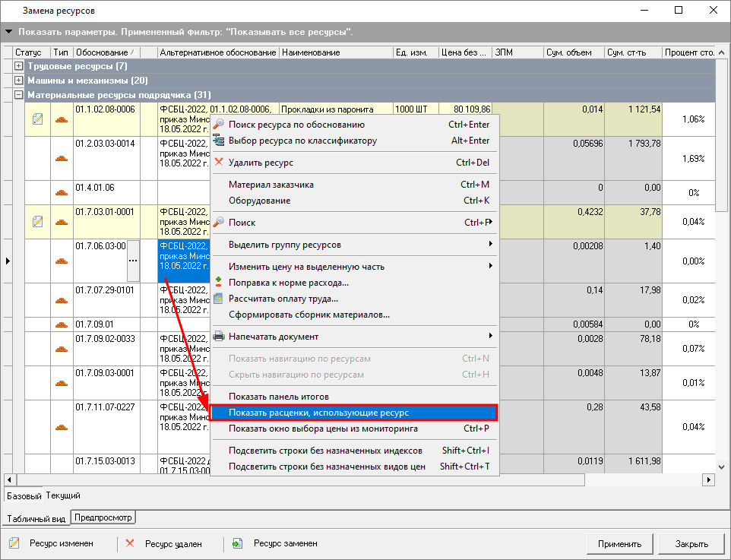Image resolution: width=731 pixels, height=560 pixels.
Task: Expand the 'Трудовые ресурсы (7)' group
Action: [19, 67]
